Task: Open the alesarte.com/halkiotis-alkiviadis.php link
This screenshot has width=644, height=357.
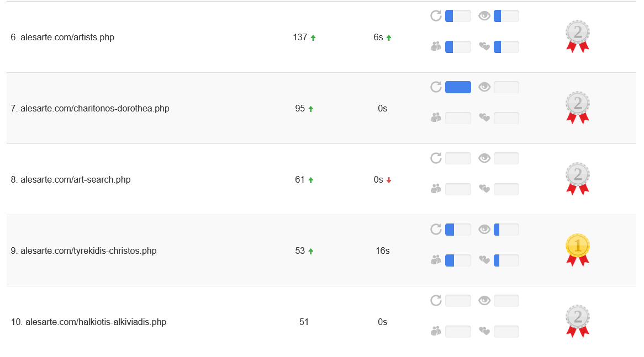Action: [x=96, y=322]
